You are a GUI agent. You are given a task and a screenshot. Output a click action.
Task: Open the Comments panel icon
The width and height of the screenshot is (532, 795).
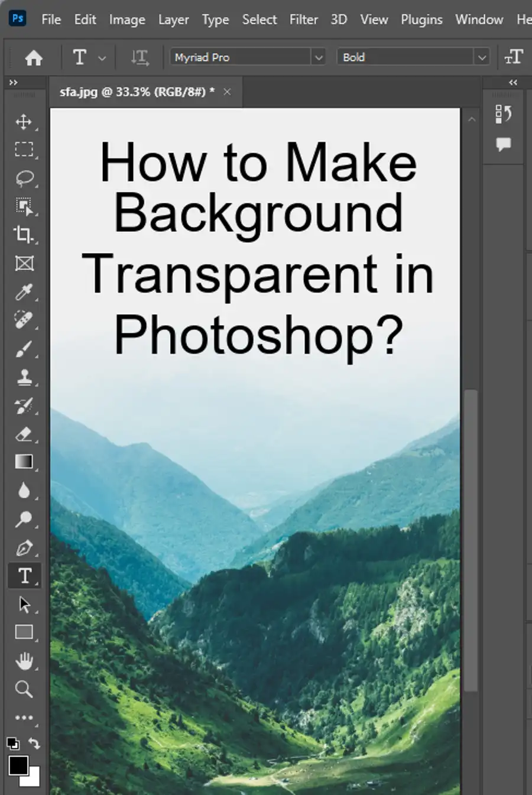point(503,144)
